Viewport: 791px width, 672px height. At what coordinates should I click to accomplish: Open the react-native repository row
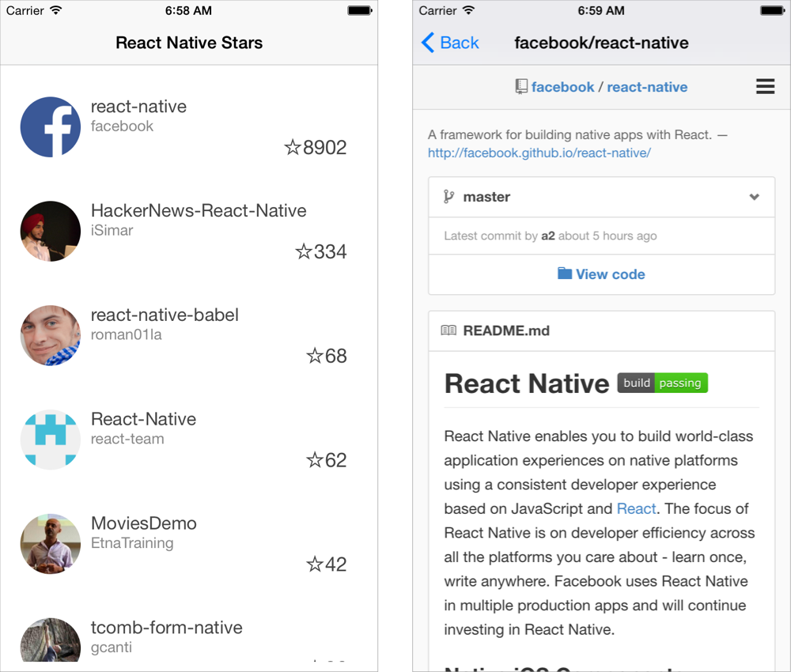189,127
